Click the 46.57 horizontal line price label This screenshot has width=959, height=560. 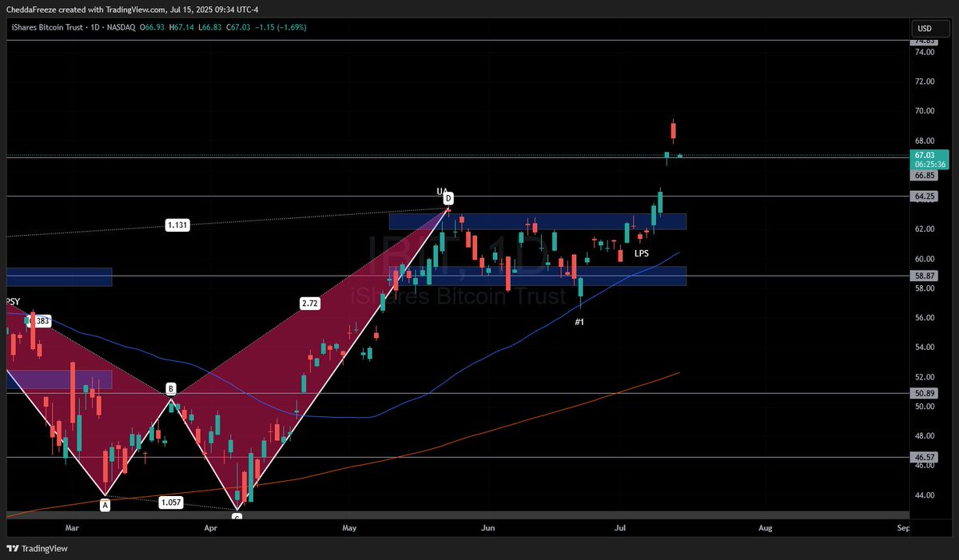click(x=925, y=457)
